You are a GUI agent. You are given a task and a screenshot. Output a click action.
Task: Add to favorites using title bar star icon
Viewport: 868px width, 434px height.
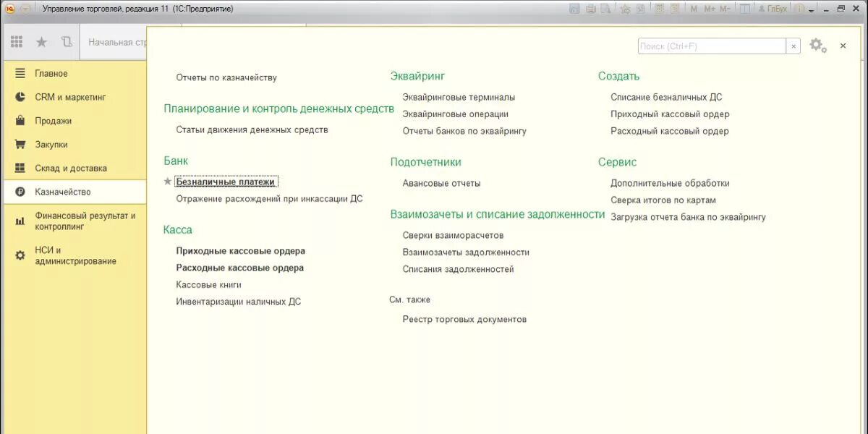626,9
